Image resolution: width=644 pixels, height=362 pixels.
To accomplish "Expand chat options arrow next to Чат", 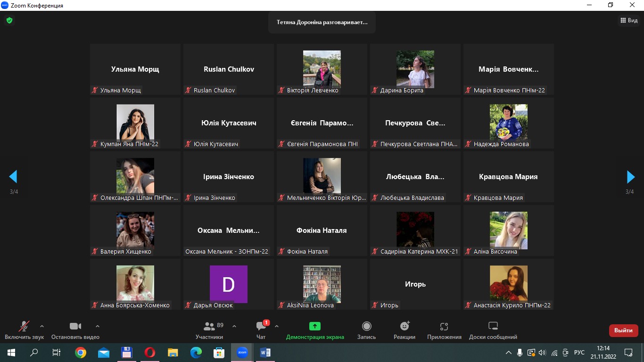I will [277, 326].
